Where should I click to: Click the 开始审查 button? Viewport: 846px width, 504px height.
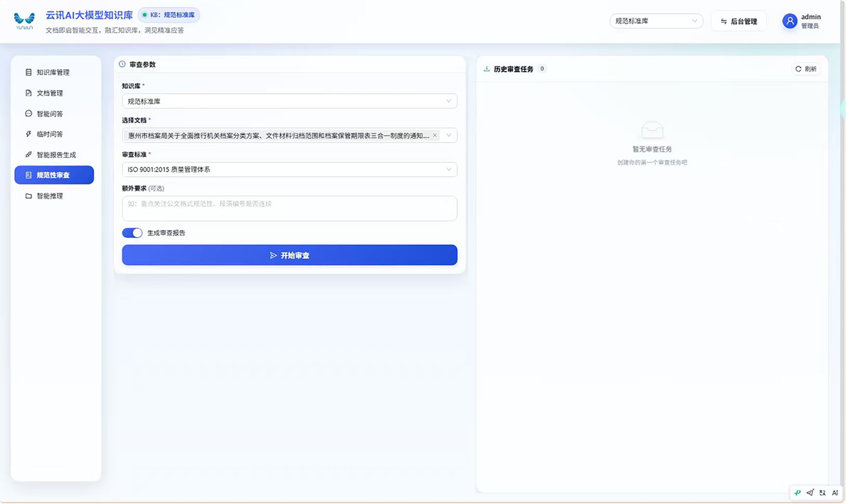[289, 255]
